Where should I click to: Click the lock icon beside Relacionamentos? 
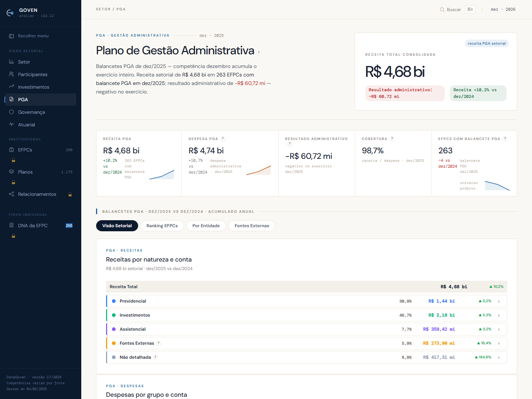[70, 194]
